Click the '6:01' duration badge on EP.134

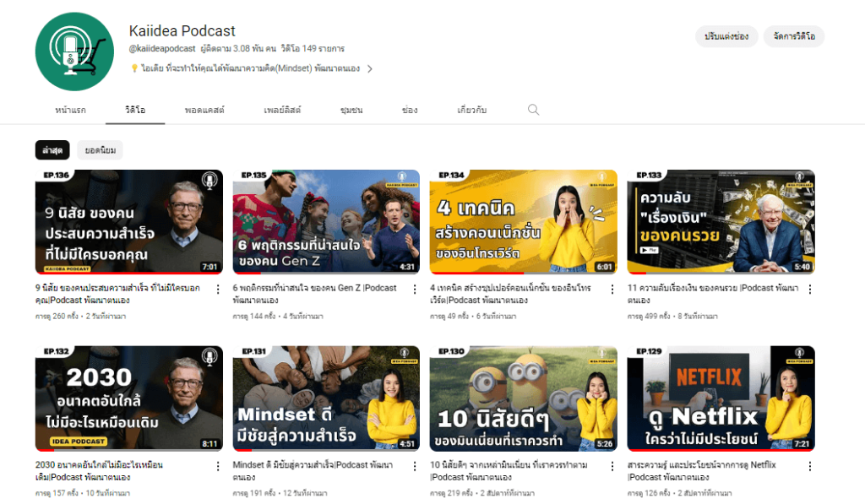pos(605,267)
